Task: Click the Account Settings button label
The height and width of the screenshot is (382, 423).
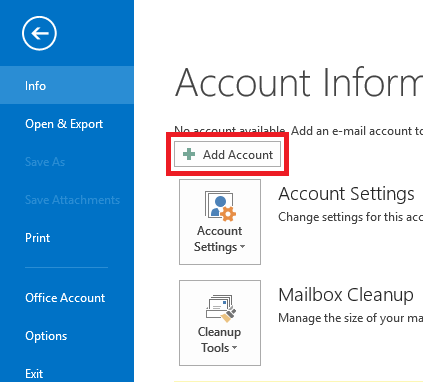Action: [219, 239]
